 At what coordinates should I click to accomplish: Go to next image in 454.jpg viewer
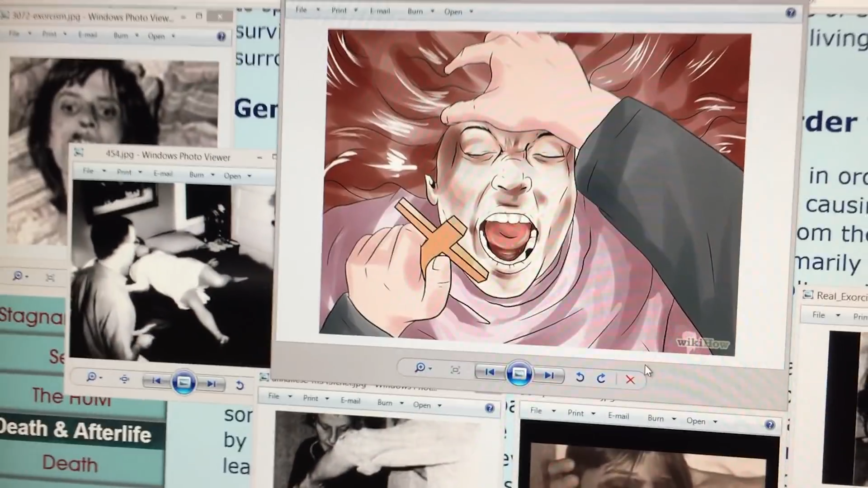(x=212, y=384)
